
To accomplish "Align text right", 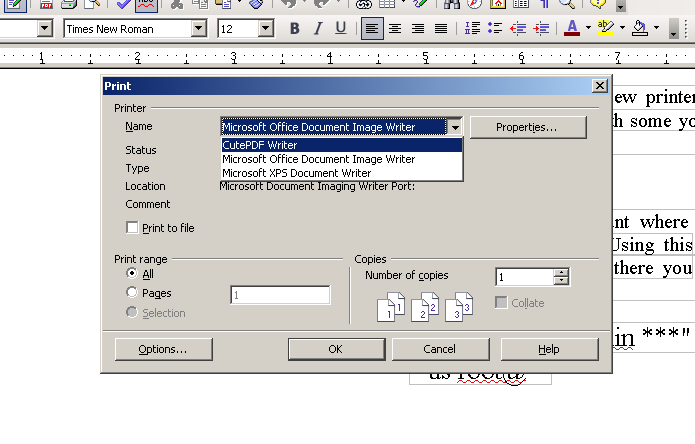I will click(x=418, y=29).
